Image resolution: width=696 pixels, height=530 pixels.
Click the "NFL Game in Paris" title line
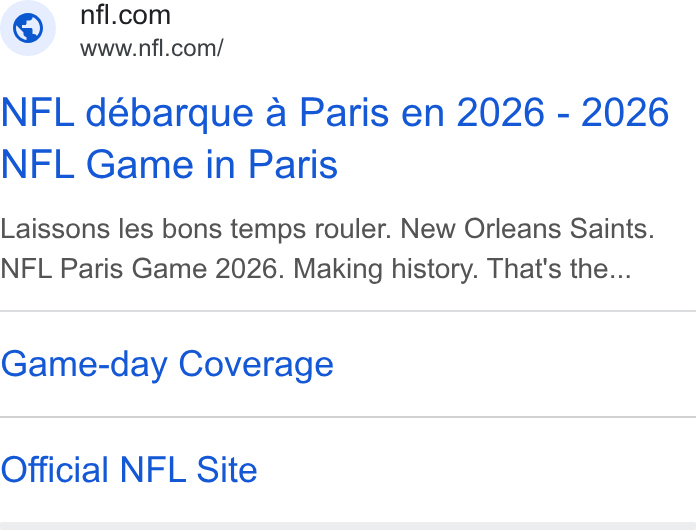click(169, 165)
